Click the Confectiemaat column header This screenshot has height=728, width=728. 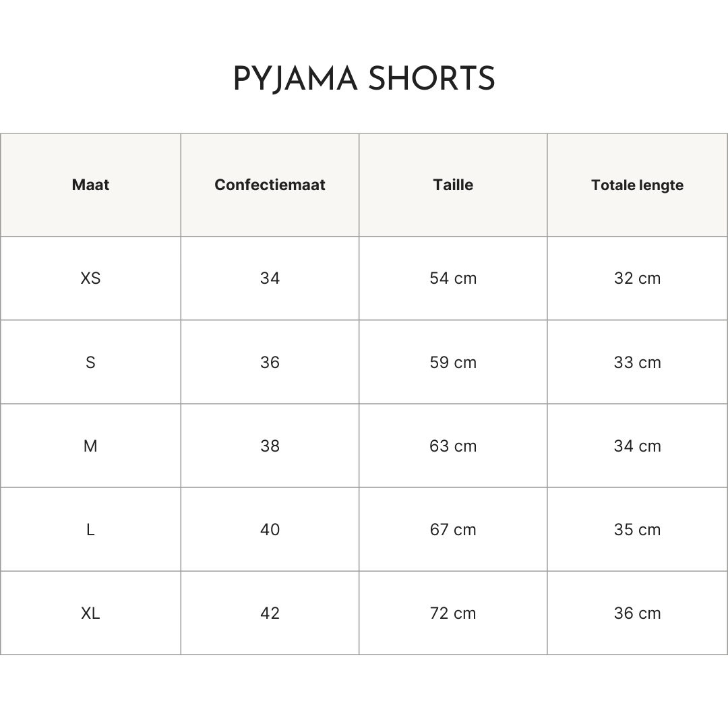[270, 185]
